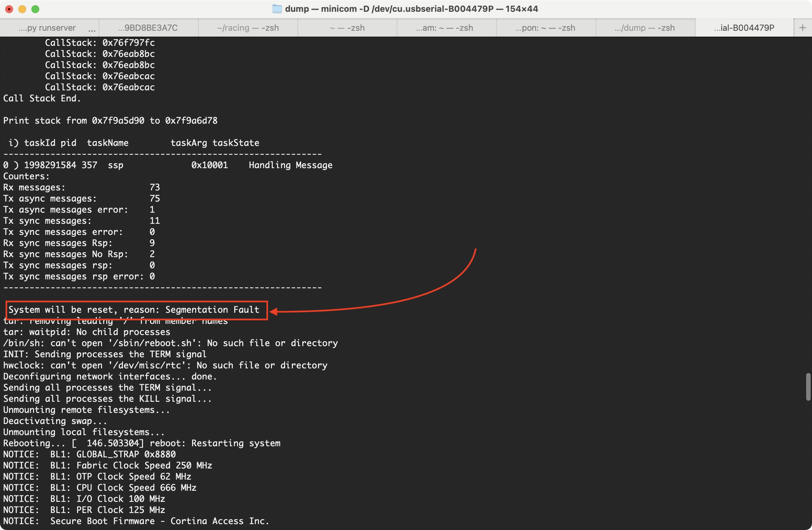Click the dump folder icon in title bar
This screenshot has height=530, width=812.
point(277,9)
